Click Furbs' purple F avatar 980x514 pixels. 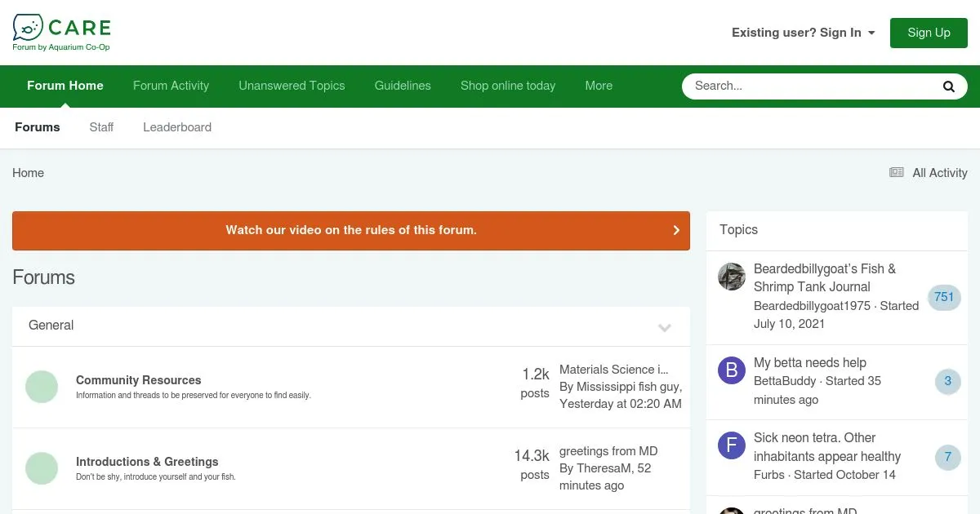coord(731,446)
